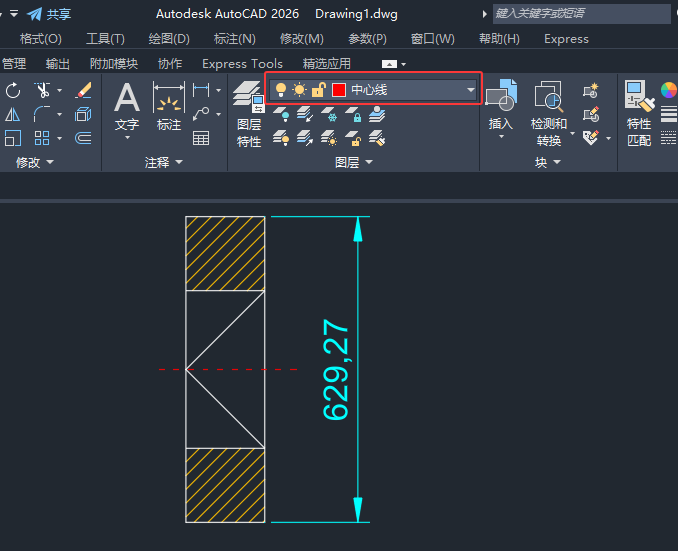Toggle layer on/off lightbulb for 中心线
The width and height of the screenshot is (678, 551).
(x=281, y=90)
